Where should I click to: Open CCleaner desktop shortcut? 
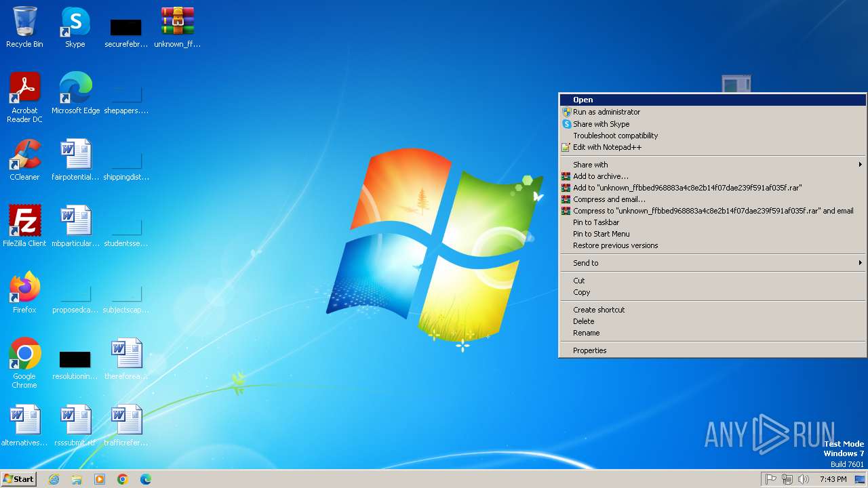[24, 160]
